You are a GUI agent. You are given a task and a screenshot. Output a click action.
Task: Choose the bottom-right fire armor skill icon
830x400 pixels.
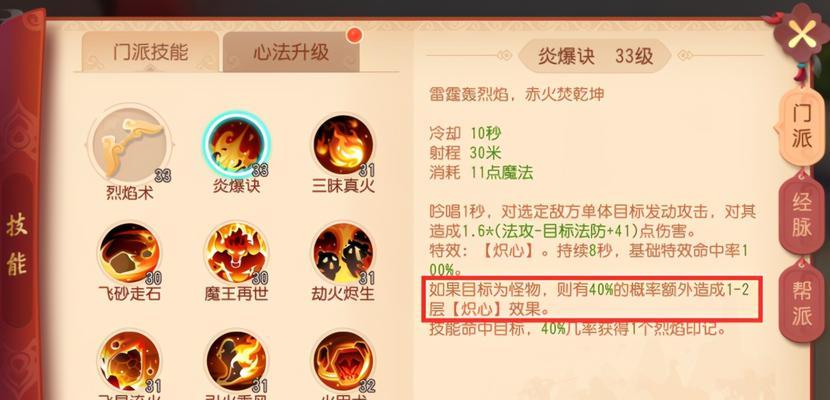click(342, 362)
